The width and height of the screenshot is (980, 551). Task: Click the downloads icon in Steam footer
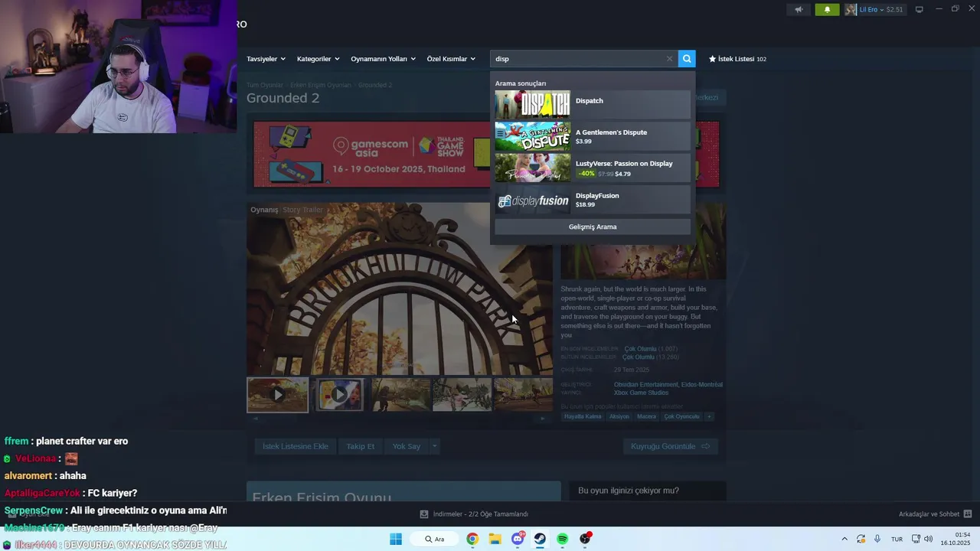[424, 514]
